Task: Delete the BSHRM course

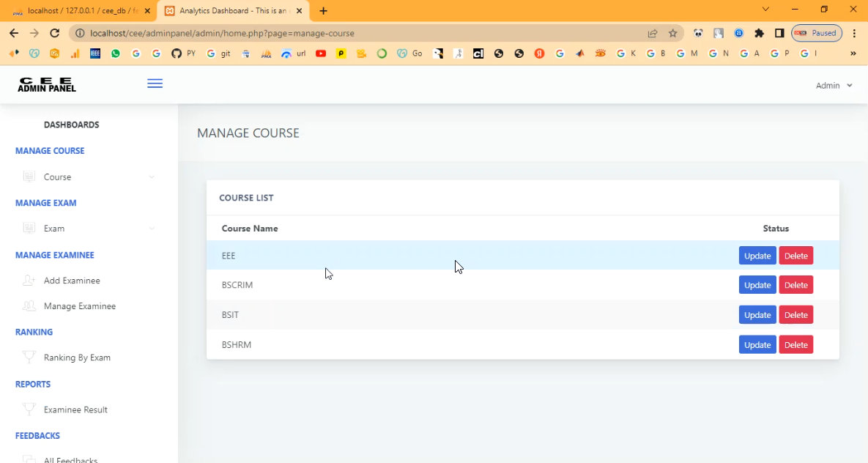Action: click(x=795, y=345)
